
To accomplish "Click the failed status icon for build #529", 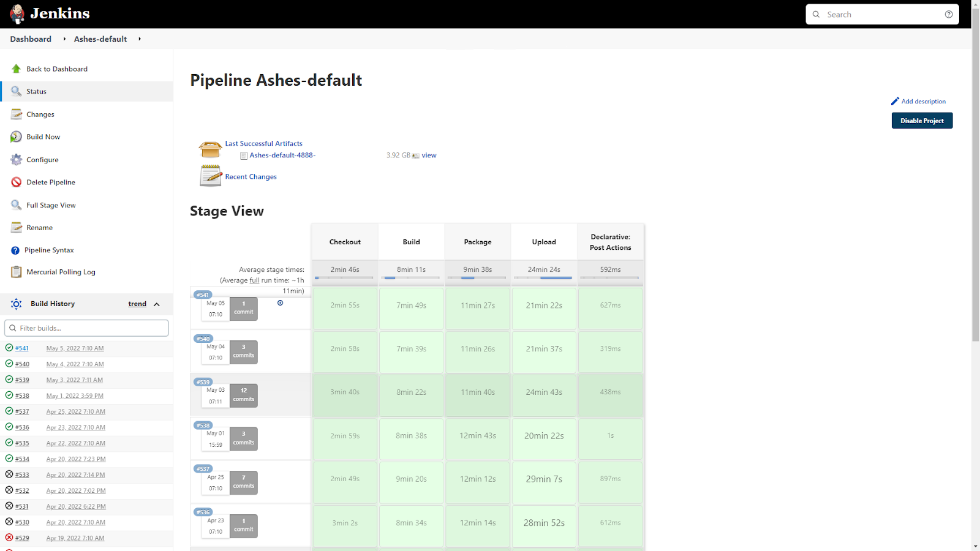I will pyautogui.click(x=9, y=538).
